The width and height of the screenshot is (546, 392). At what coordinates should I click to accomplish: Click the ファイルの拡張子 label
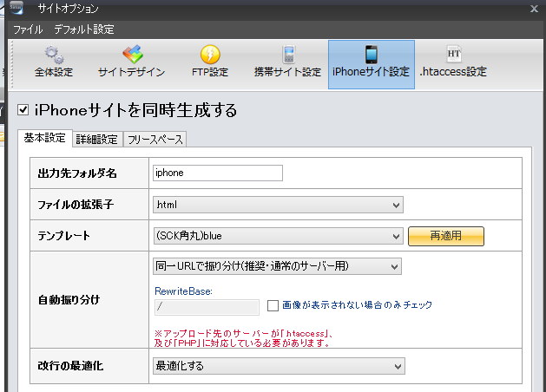click(76, 205)
